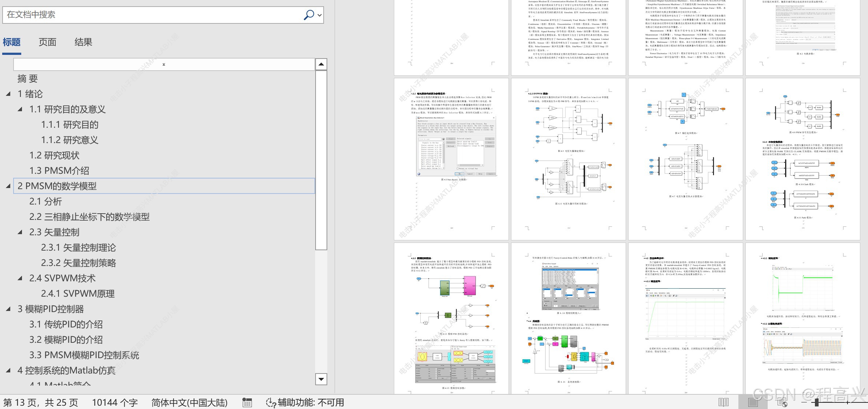Collapse the '2.3 矢量控制' heading
Image resolution: width=868 pixels, height=409 pixels.
pyautogui.click(x=20, y=232)
